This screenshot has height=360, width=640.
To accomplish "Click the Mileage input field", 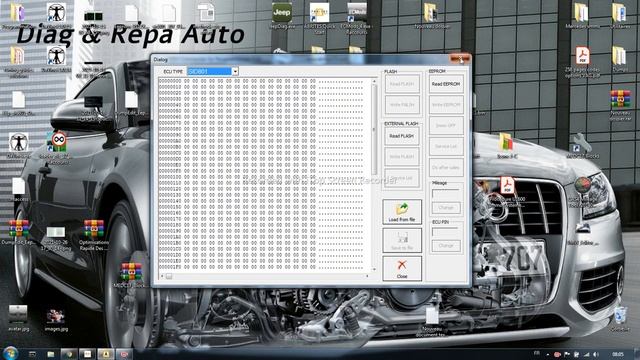I will (446, 193).
